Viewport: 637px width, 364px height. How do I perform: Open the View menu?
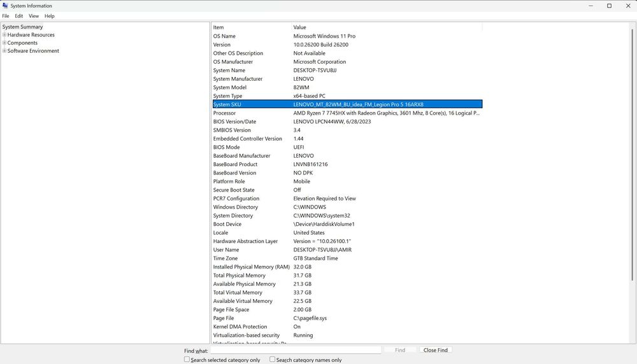[34, 16]
